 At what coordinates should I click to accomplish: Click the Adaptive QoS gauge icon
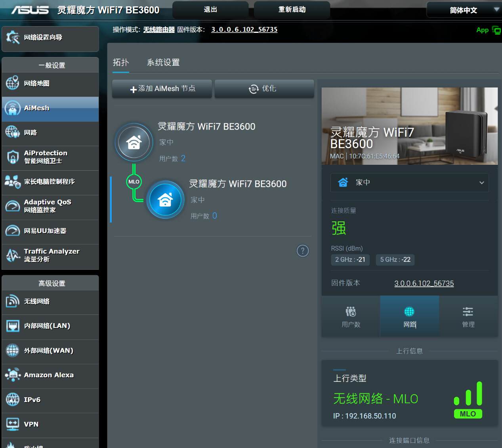click(x=13, y=206)
